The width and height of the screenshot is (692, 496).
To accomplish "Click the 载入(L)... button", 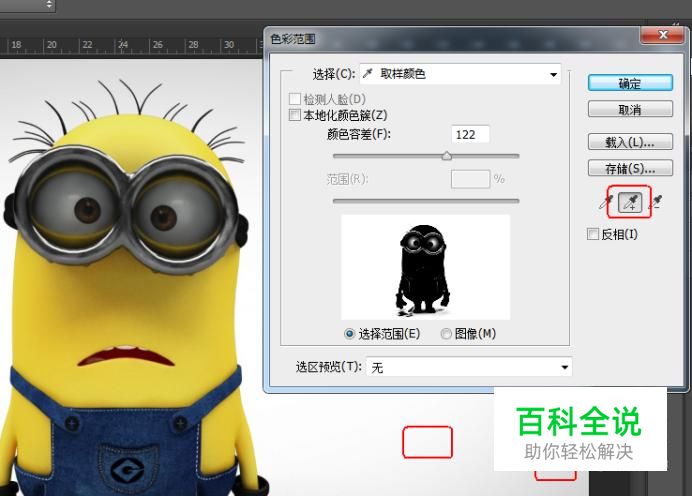I will tap(630, 142).
